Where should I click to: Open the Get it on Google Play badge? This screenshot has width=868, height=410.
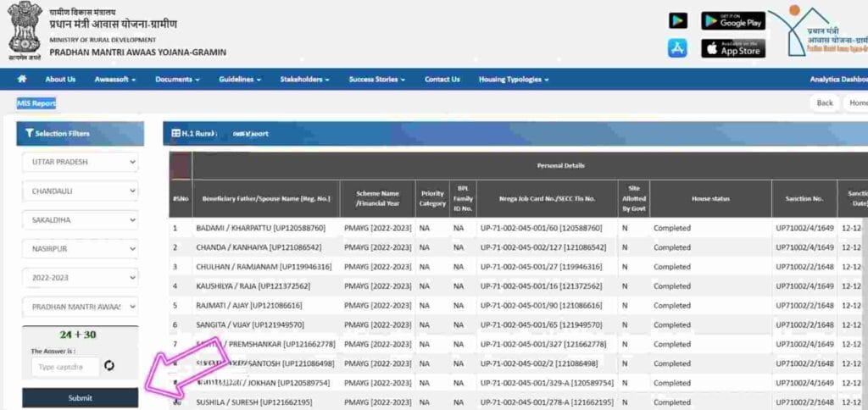click(x=733, y=21)
